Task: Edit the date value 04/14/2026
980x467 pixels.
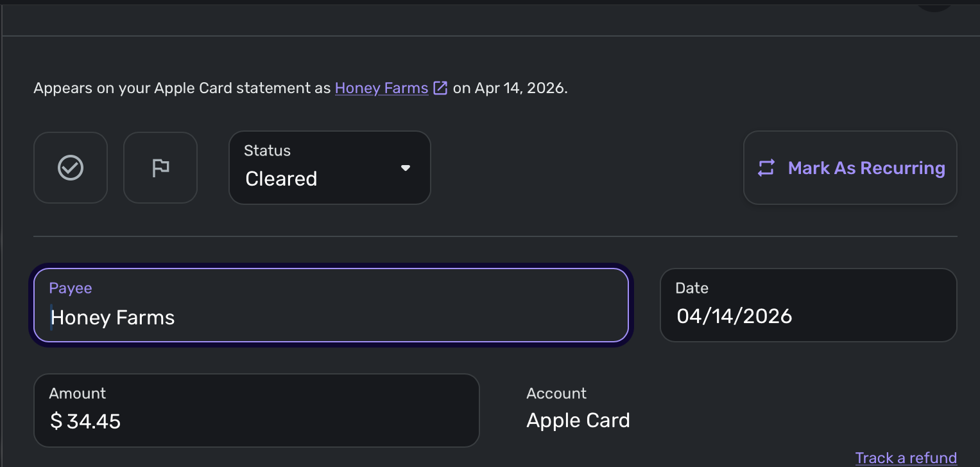Action: point(734,316)
